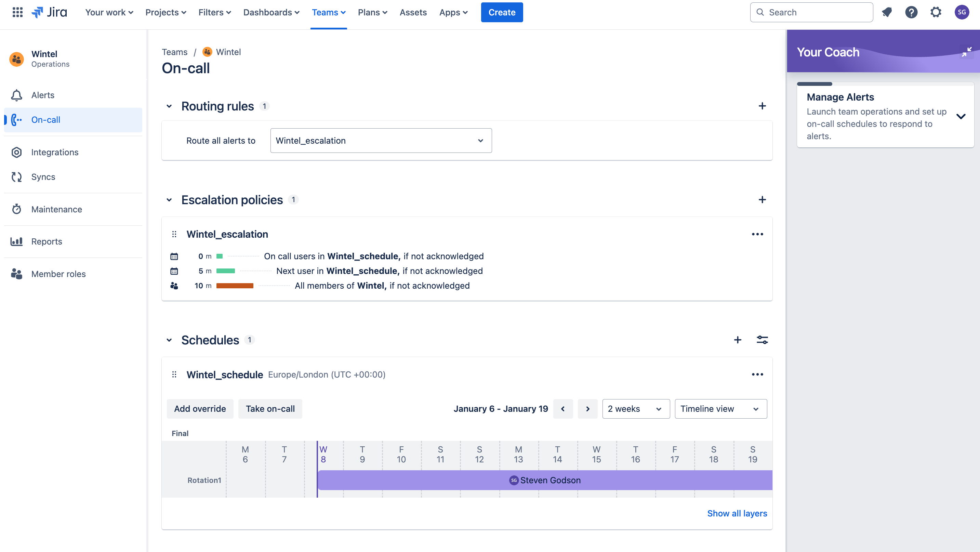Open the settings gear icon
980x552 pixels.
[x=936, y=12]
